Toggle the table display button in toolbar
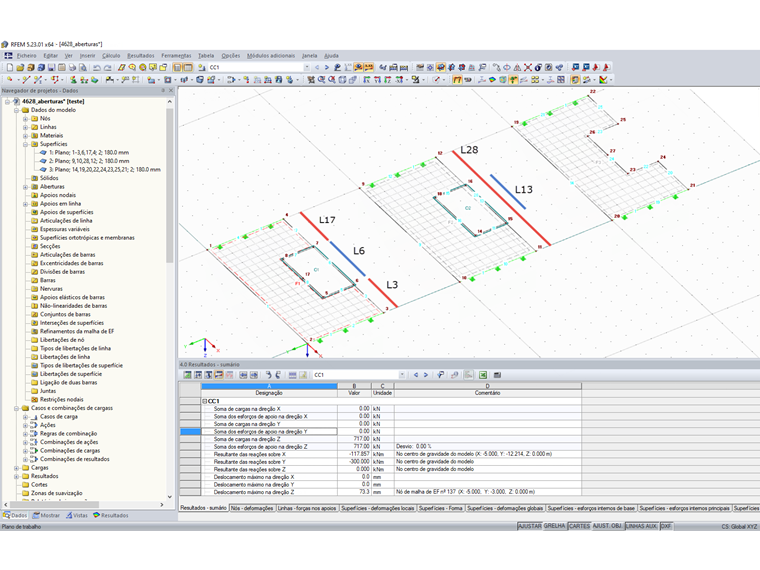The width and height of the screenshot is (760, 570). click(x=188, y=67)
